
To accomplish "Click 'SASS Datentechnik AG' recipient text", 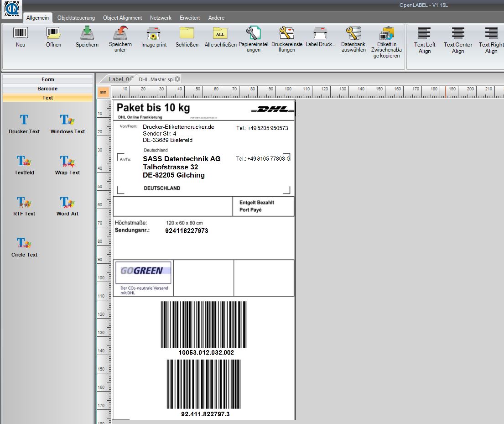I will tap(182, 158).
